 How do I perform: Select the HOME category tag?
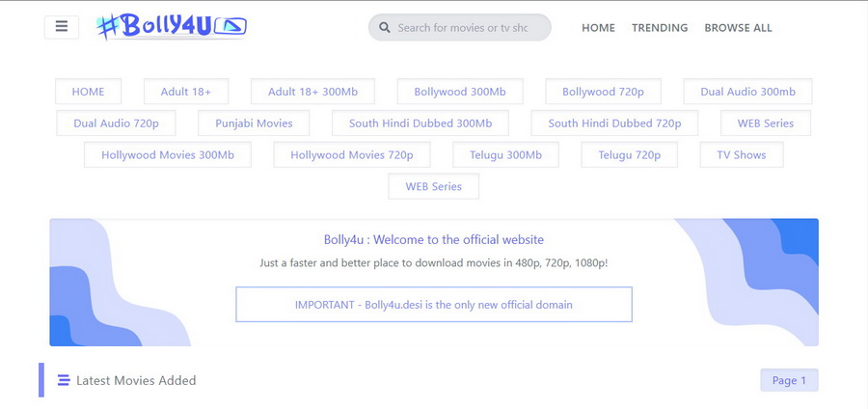point(88,92)
